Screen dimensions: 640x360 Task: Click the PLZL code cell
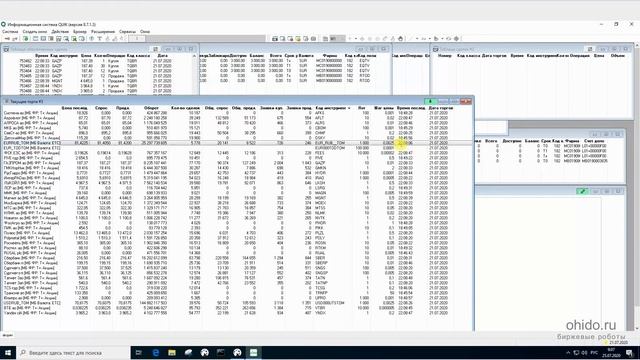(320, 233)
